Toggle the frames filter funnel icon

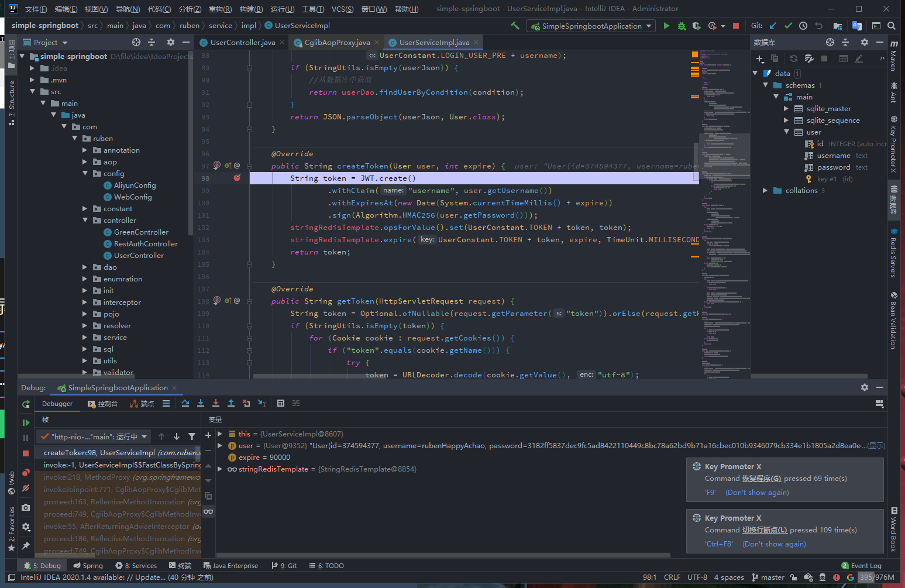tap(192, 436)
